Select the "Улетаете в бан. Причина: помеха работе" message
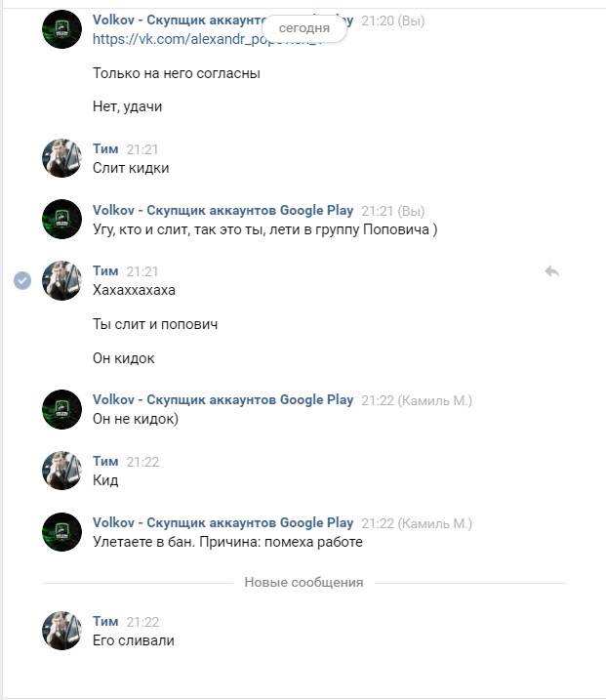This screenshot has height=700, width=606. tap(227, 542)
